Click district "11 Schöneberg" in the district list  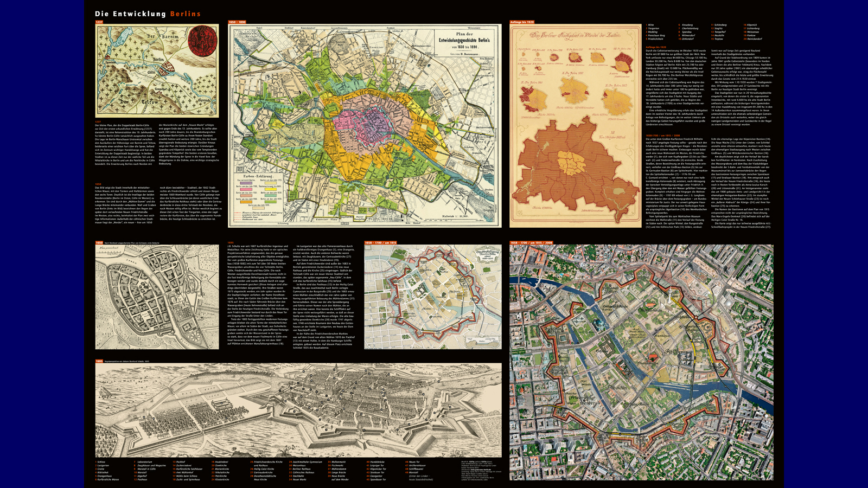[x=719, y=25]
